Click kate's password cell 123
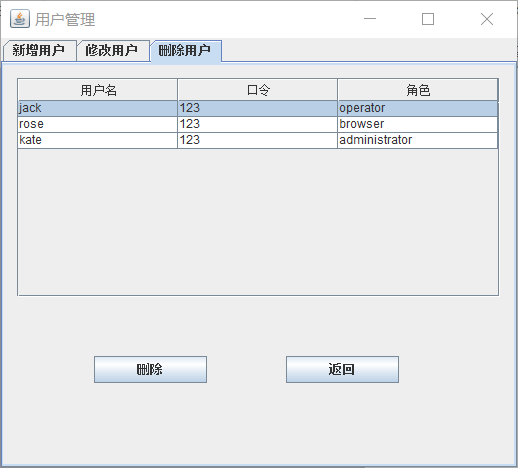518x468 pixels. [258, 140]
